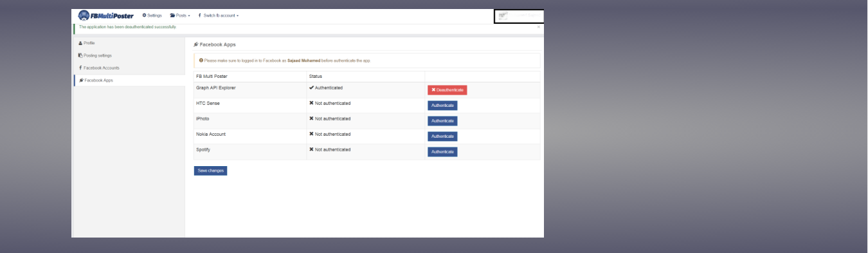Expand the Posts dropdown menu

(x=180, y=15)
